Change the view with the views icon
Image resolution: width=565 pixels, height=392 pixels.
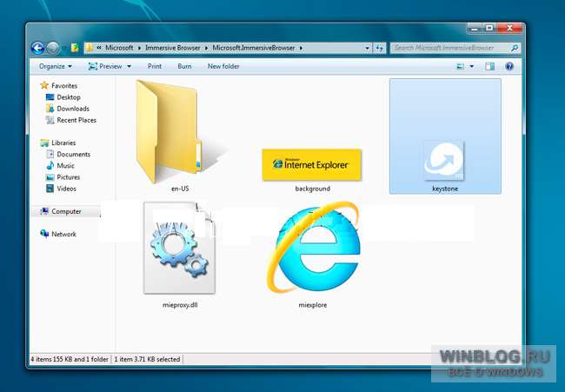pyautogui.click(x=460, y=66)
